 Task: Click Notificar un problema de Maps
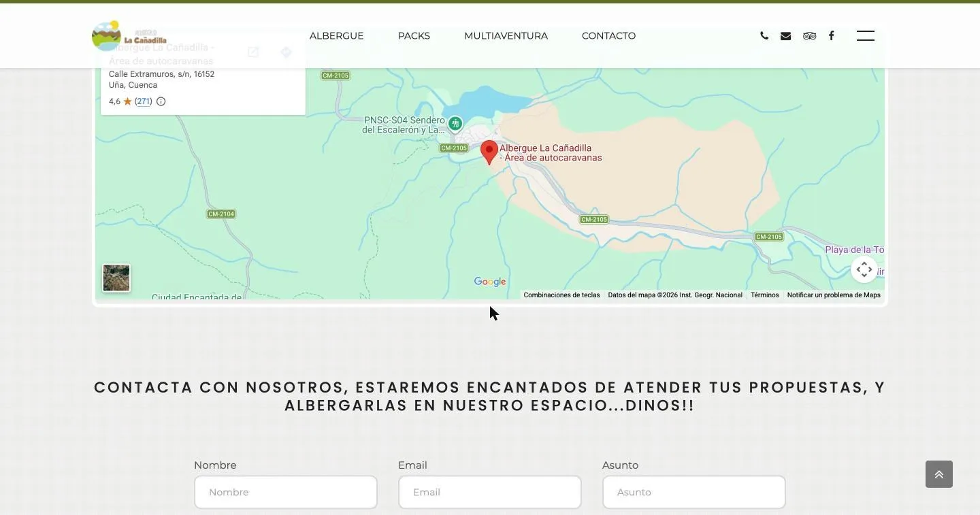pyautogui.click(x=834, y=295)
